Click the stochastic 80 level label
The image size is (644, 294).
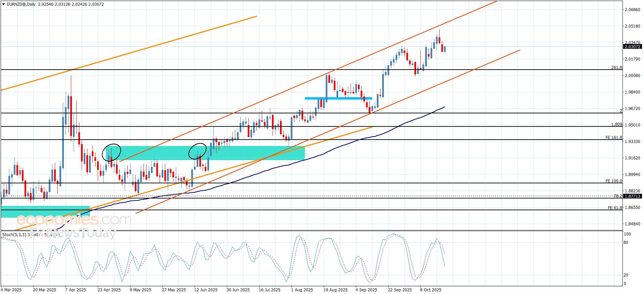point(626,242)
